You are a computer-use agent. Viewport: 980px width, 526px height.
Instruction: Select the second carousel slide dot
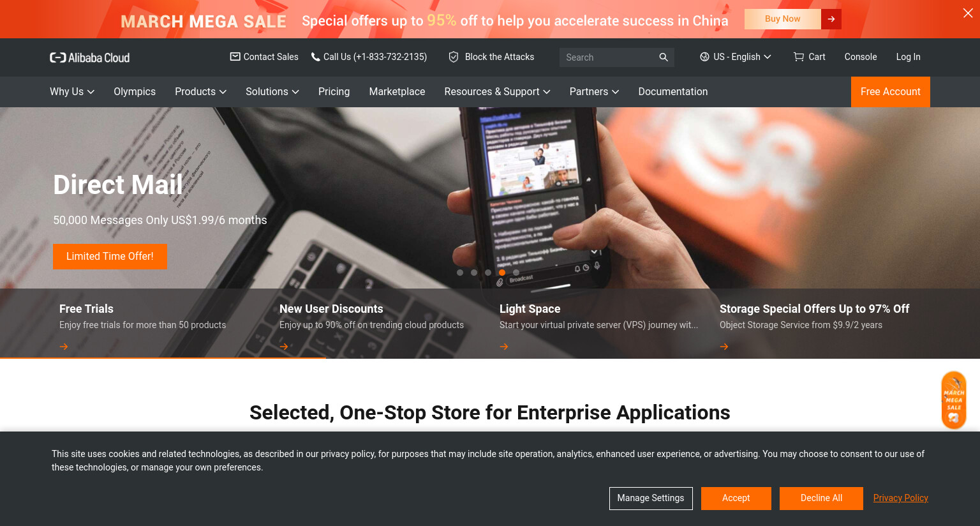(474, 273)
